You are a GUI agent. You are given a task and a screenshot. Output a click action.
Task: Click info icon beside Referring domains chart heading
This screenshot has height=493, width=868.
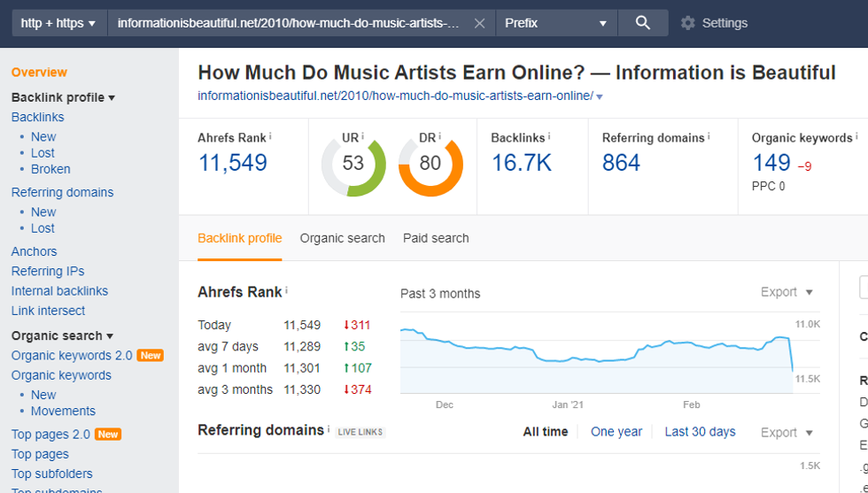click(329, 428)
